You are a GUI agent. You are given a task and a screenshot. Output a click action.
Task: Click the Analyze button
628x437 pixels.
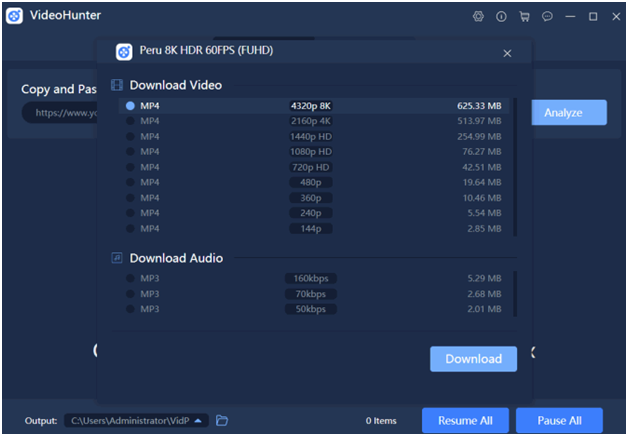point(569,113)
